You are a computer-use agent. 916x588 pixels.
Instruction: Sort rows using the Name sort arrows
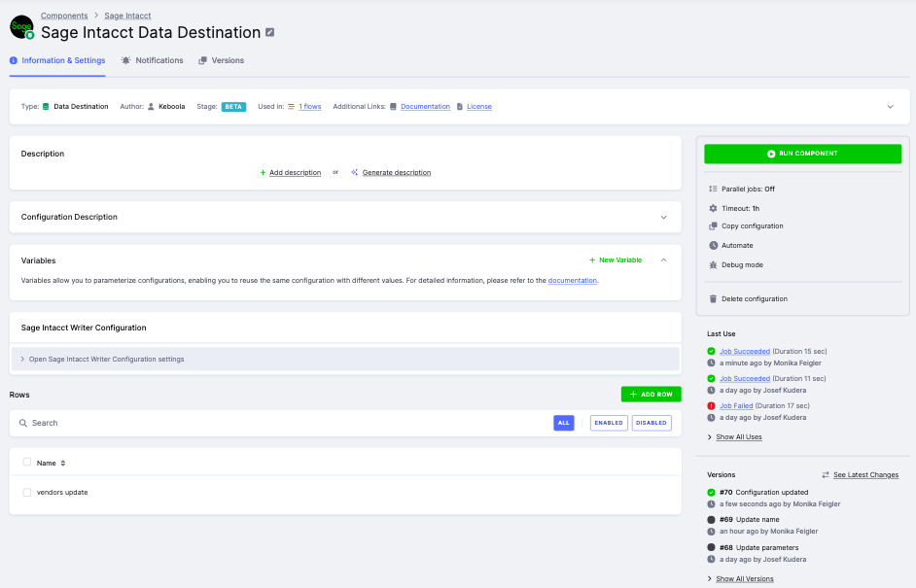63,463
